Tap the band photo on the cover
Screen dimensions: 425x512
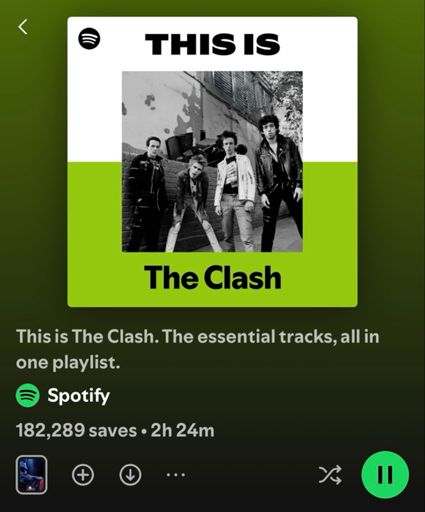(212, 161)
